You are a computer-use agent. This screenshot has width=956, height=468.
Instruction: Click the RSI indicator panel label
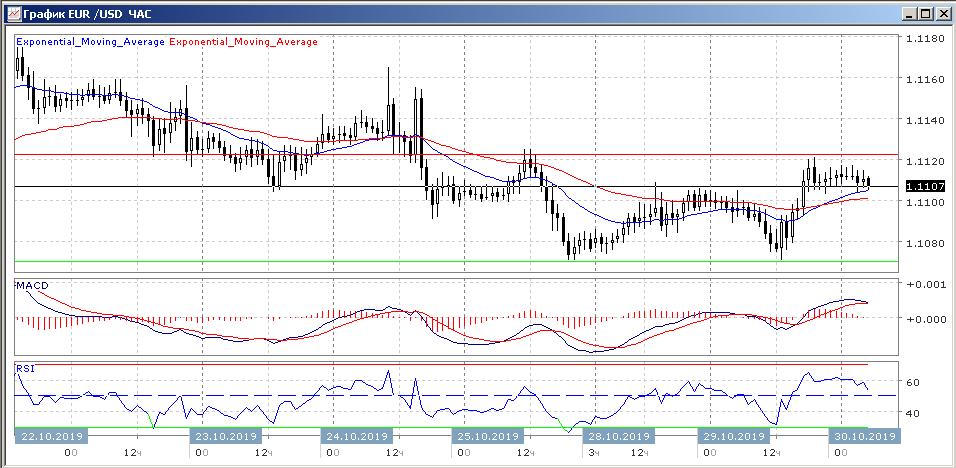coord(24,369)
